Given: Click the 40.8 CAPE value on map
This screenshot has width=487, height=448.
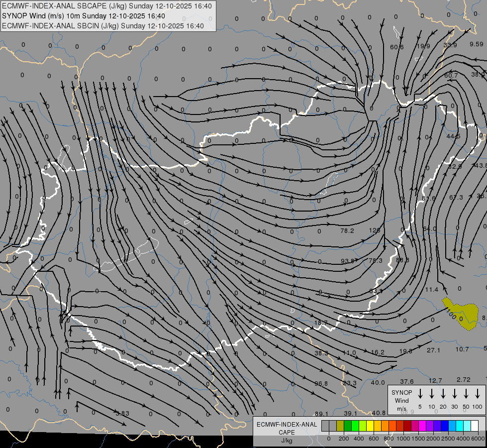Looking at the screenshot, I should (x=379, y=413).
